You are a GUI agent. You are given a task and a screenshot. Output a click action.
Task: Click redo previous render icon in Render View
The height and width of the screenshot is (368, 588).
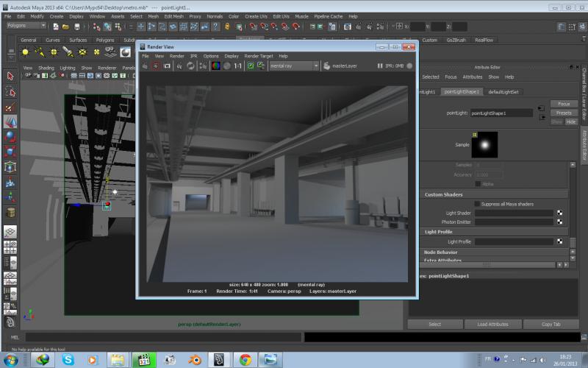click(x=145, y=66)
